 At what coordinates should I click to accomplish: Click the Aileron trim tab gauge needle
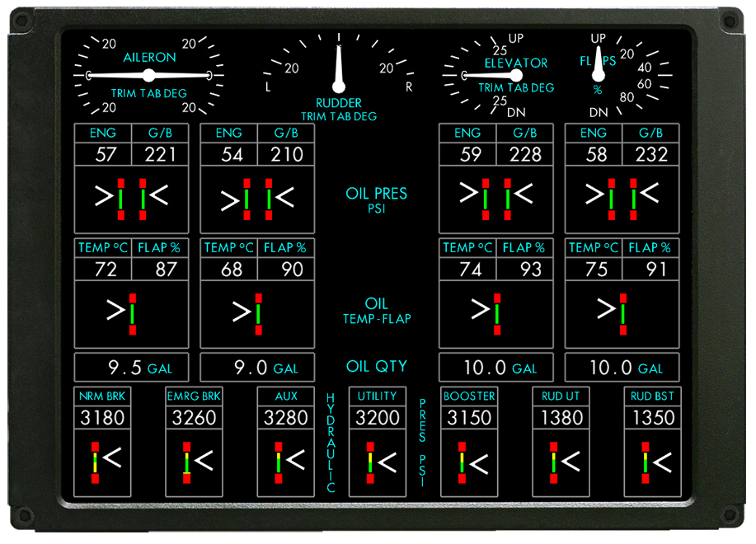(x=149, y=75)
